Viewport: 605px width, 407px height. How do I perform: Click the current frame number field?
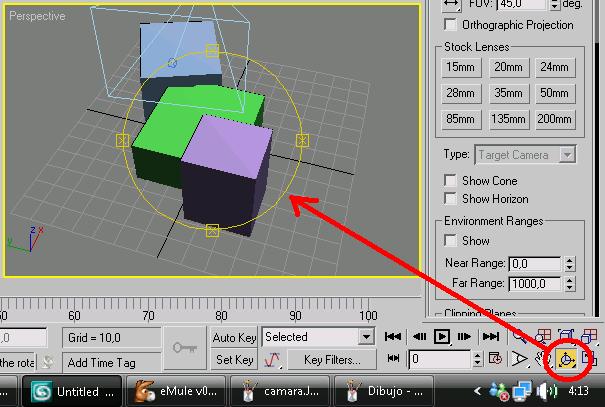[x=440, y=359]
